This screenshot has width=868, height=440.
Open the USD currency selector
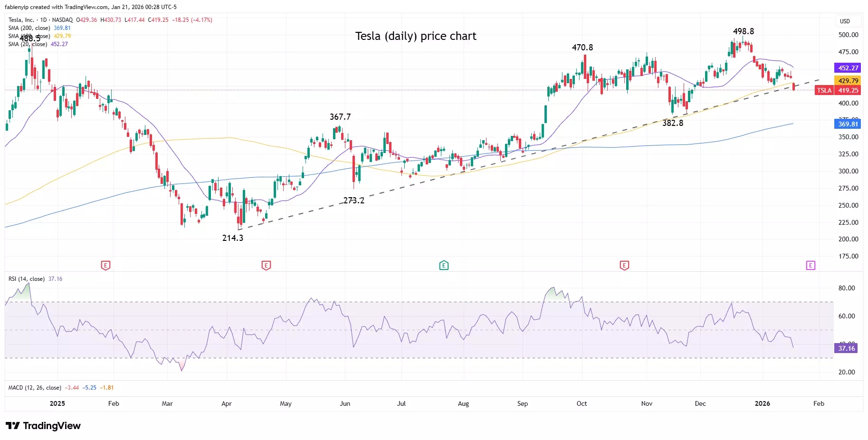pos(845,21)
